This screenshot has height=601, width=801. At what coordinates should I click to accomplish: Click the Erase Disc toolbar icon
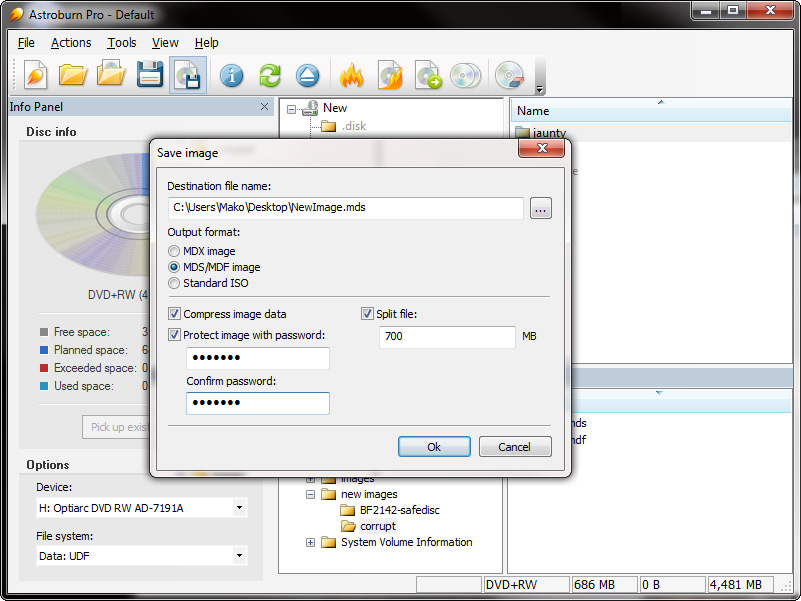508,75
